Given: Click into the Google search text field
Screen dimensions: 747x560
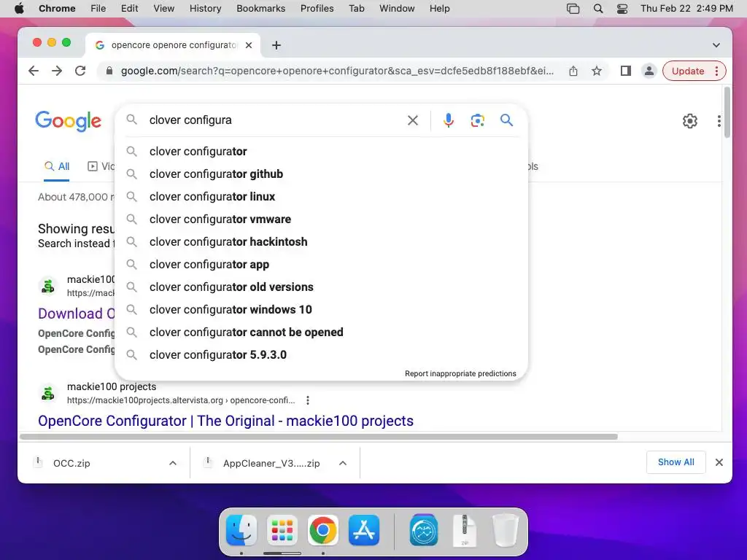Looking at the screenshot, I should pyautogui.click(x=274, y=120).
